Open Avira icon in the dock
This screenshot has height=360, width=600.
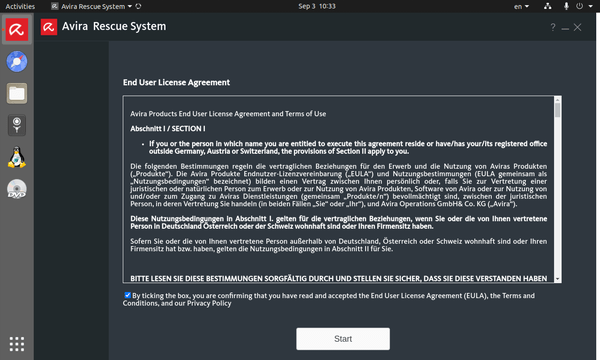click(17, 29)
